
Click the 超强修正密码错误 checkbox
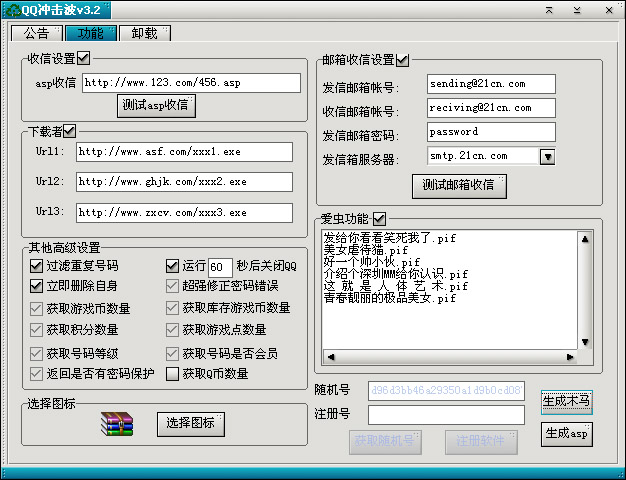172,286
